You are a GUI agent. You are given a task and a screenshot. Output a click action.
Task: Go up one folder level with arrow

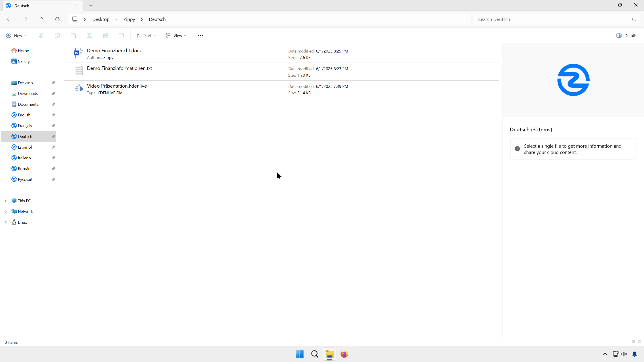[x=41, y=19]
